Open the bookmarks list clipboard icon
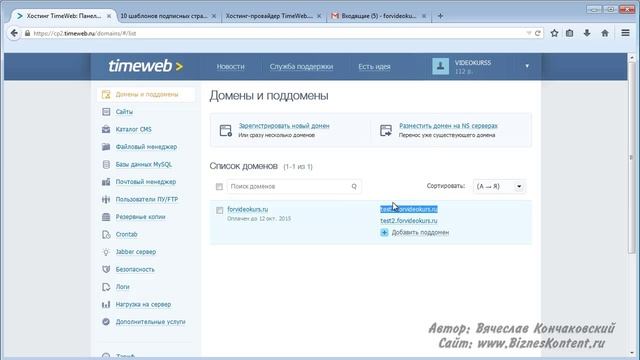The width and height of the screenshot is (640, 360). 570,33
